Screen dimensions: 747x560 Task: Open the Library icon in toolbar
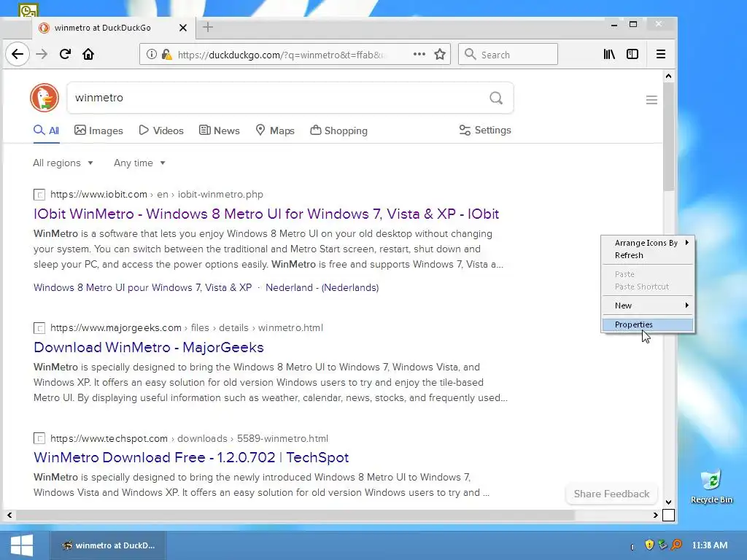[609, 54]
